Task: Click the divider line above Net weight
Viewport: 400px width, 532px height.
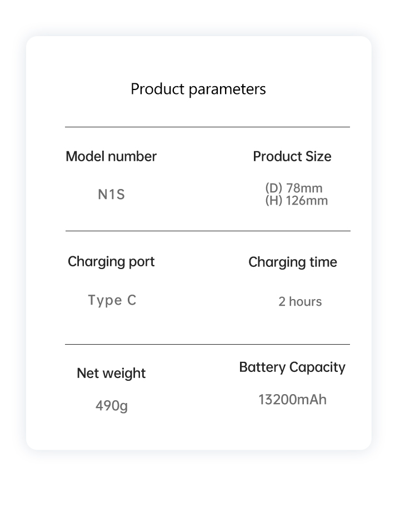Action: point(207,344)
